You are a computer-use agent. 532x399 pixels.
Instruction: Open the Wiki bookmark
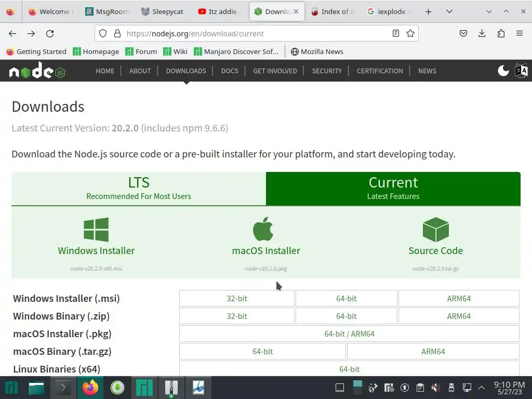click(x=175, y=51)
